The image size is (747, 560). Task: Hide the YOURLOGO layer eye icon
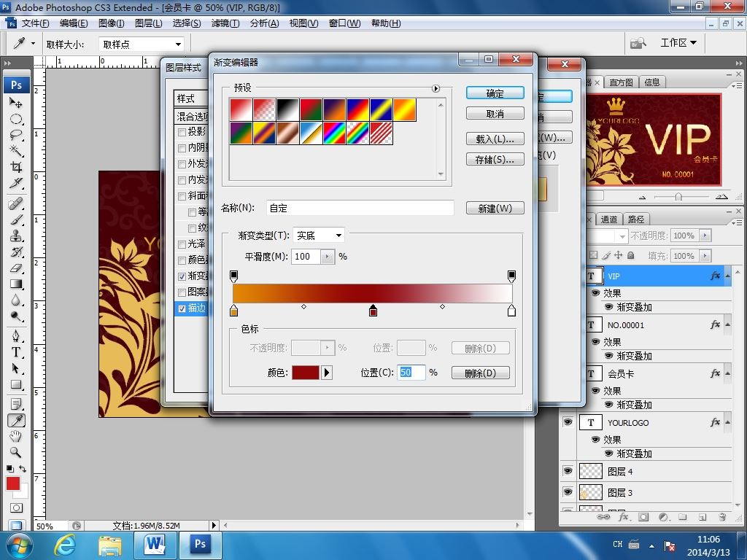(568, 422)
